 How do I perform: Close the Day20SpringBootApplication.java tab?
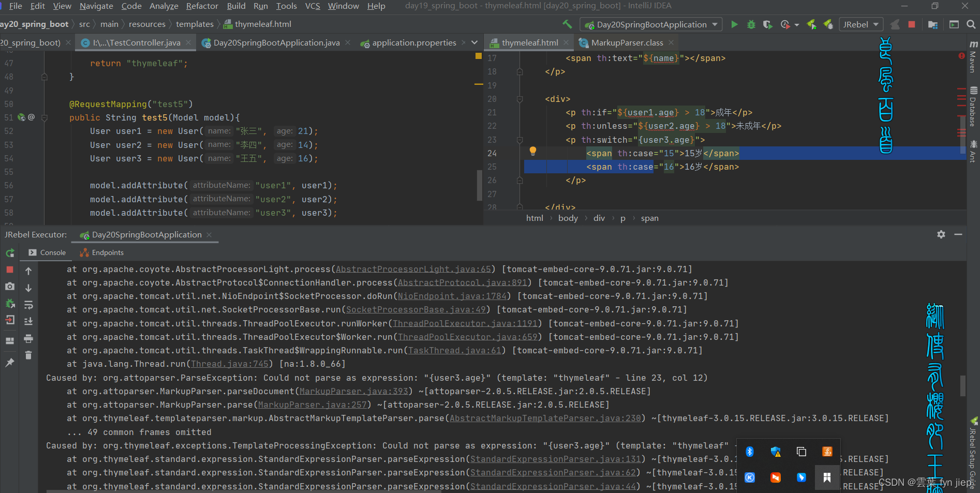[348, 42]
